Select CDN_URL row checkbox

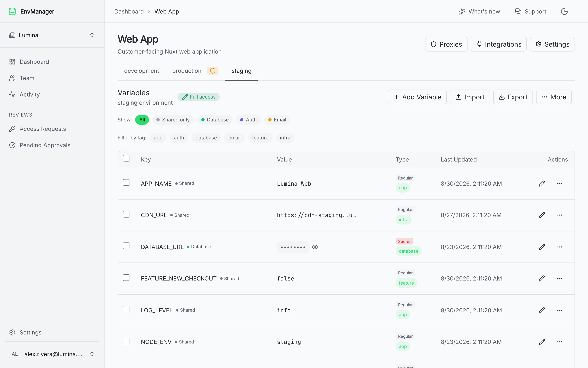click(x=126, y=214)
